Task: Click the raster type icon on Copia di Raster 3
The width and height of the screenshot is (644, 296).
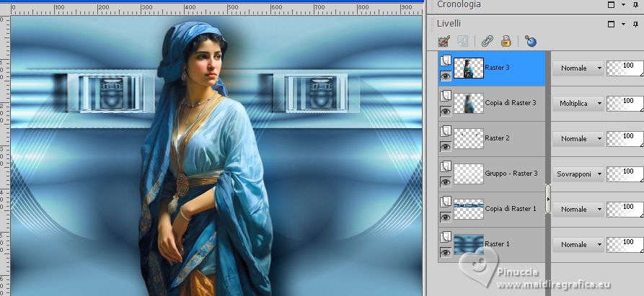Action: (x=446, y=96)
